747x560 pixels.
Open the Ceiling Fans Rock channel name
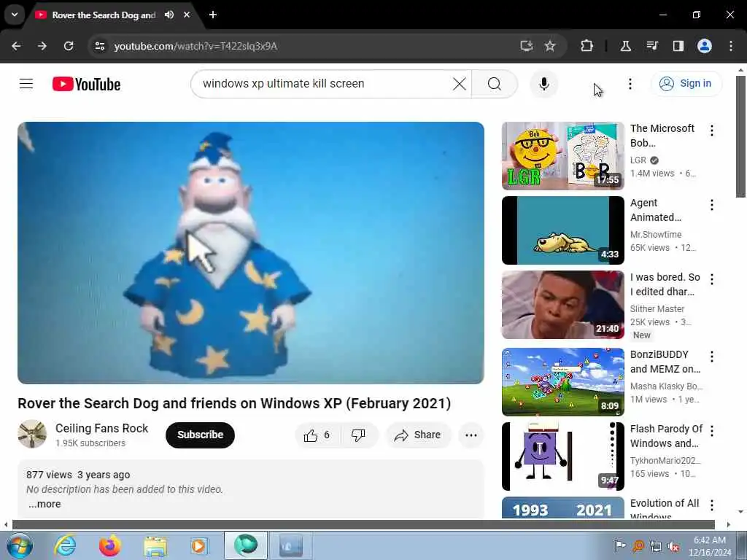102,428
